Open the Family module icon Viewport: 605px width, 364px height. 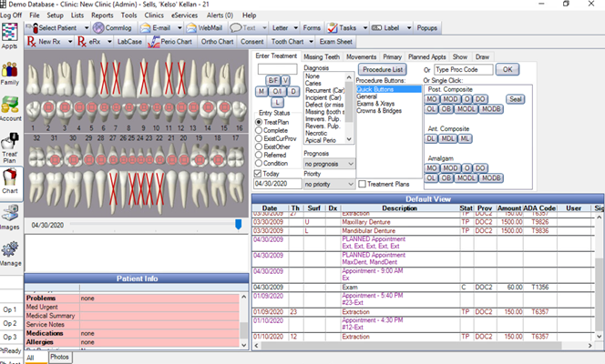[10, 70]
